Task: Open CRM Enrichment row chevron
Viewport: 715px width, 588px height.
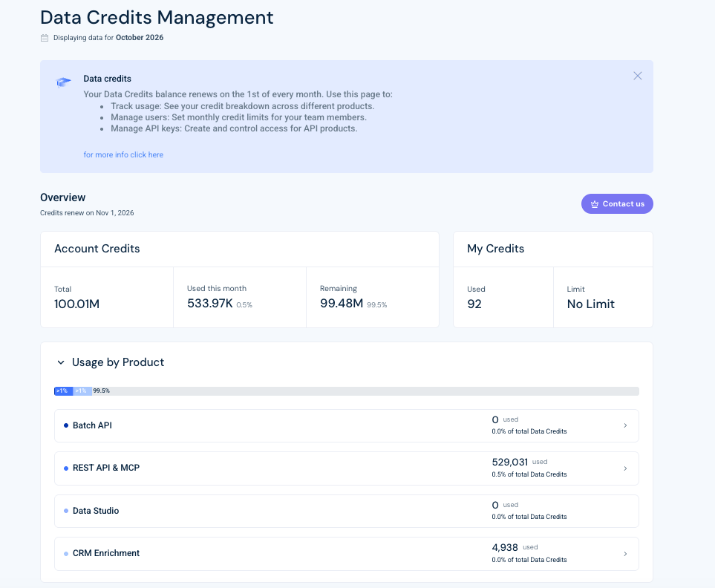Action: 625,553
